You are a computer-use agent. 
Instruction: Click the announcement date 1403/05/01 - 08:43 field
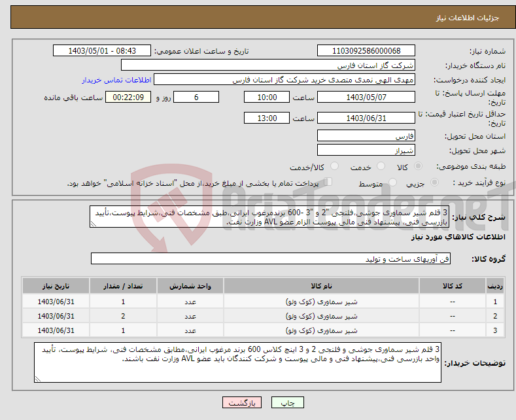click(102, 50)
